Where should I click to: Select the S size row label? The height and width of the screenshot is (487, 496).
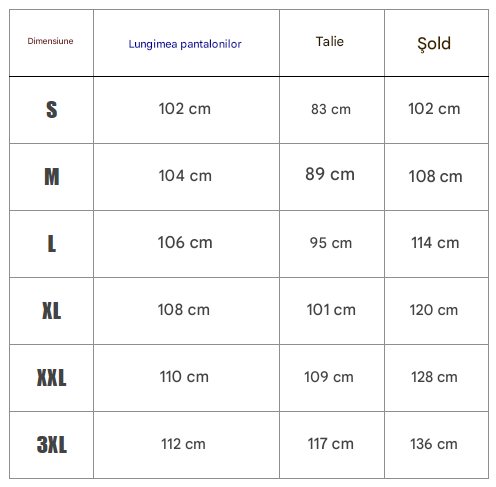point(52,109)
